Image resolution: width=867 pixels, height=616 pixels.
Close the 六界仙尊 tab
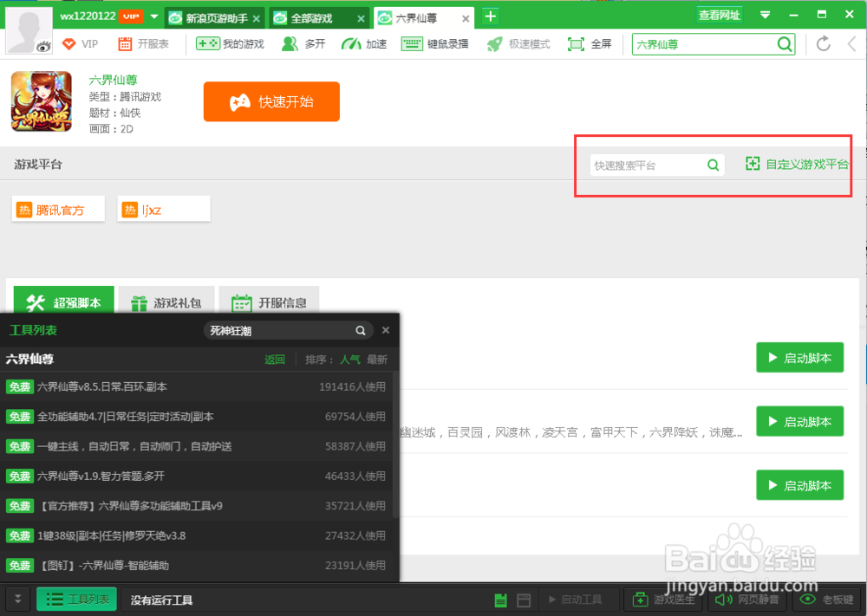click(x=466, y=19)
